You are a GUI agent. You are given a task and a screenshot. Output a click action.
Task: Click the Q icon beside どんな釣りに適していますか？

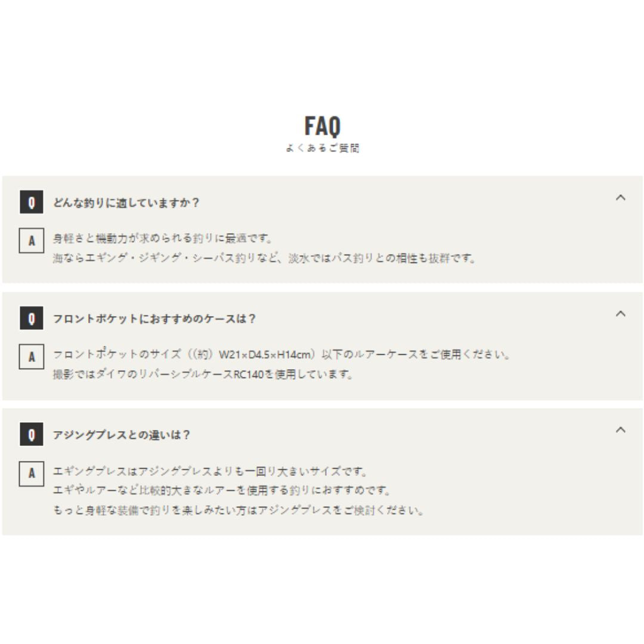coord(32,202)
